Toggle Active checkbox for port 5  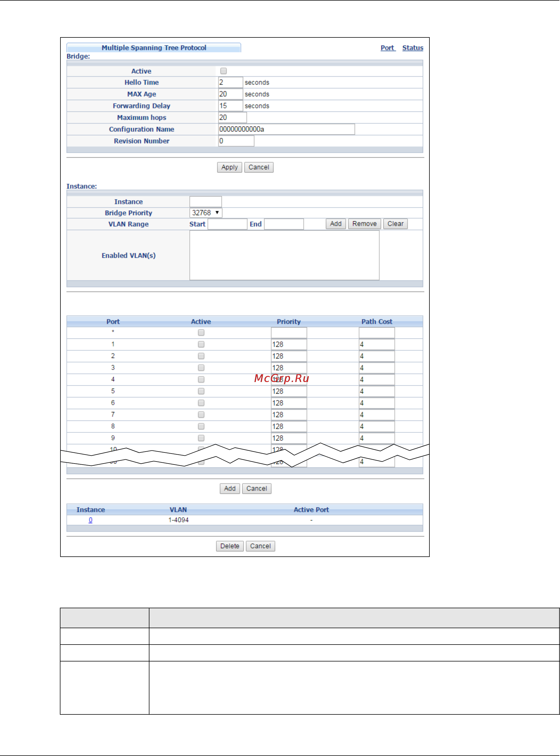pyautogui.click(x=201, y=391)
